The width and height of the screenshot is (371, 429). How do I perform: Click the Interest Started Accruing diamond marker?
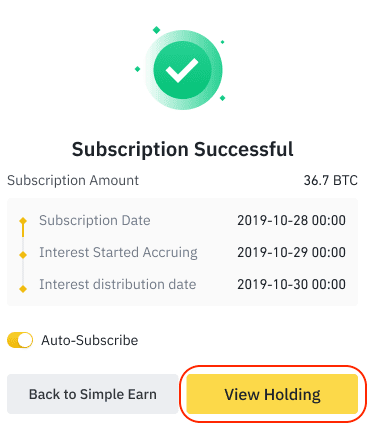coord(23,255)
